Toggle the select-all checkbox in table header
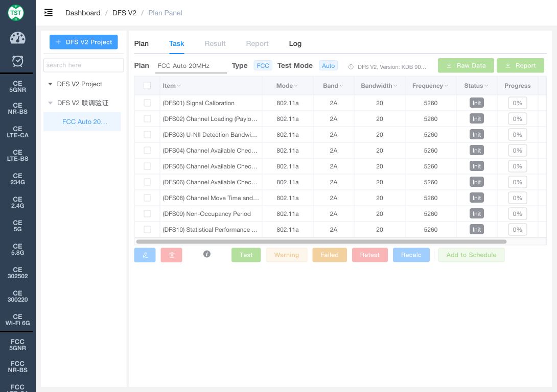The image size is (557, 392). 147,86
